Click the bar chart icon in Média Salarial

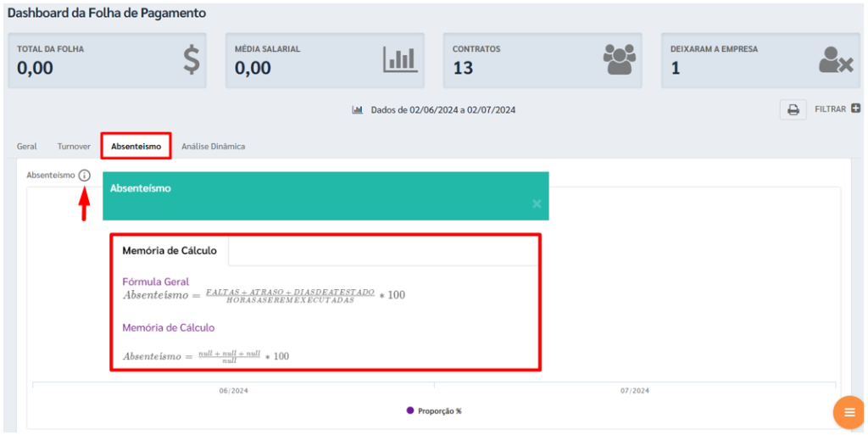pos(400,59)
